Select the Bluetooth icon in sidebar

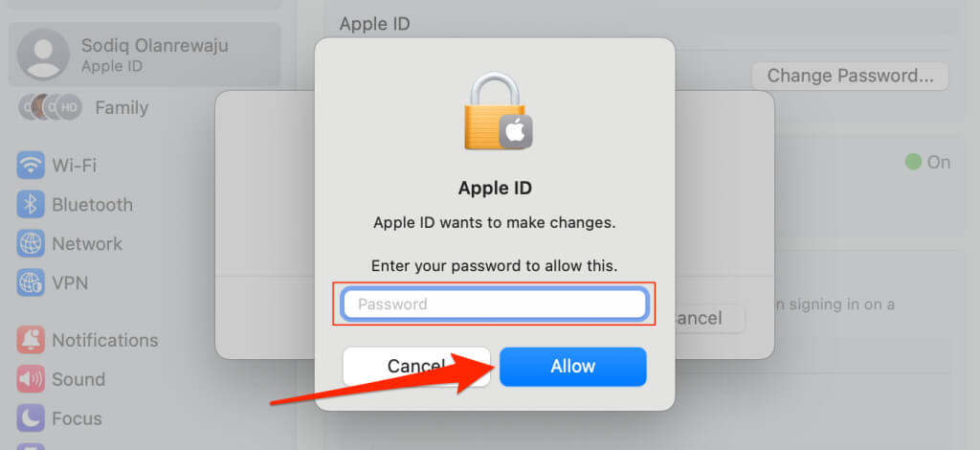31,204
